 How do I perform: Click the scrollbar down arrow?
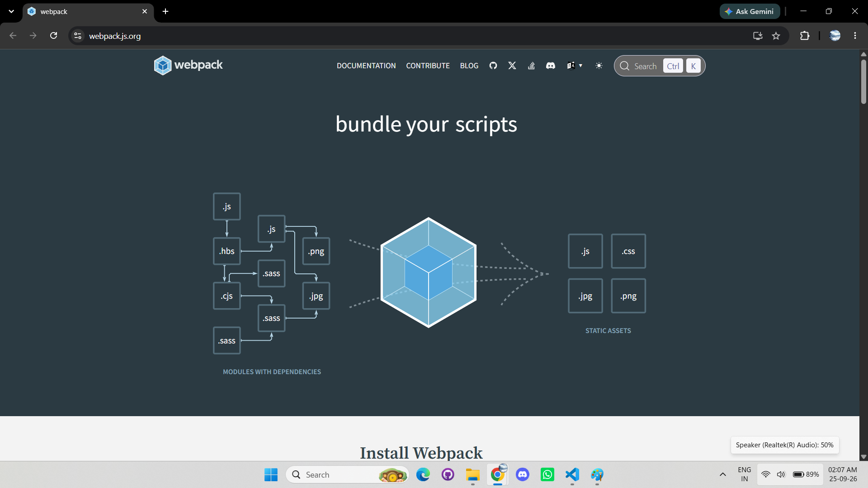coord(863,457)
